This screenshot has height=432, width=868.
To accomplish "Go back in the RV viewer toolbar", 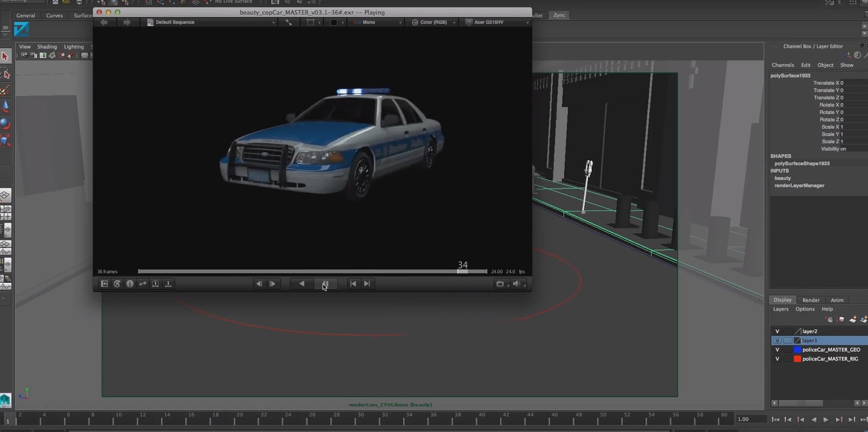I will coord(104,22).
